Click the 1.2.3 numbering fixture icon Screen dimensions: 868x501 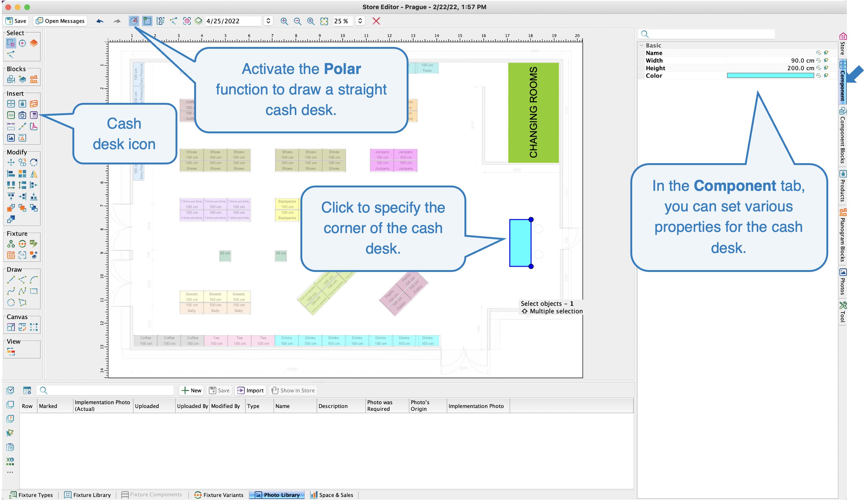coord(22,255)
